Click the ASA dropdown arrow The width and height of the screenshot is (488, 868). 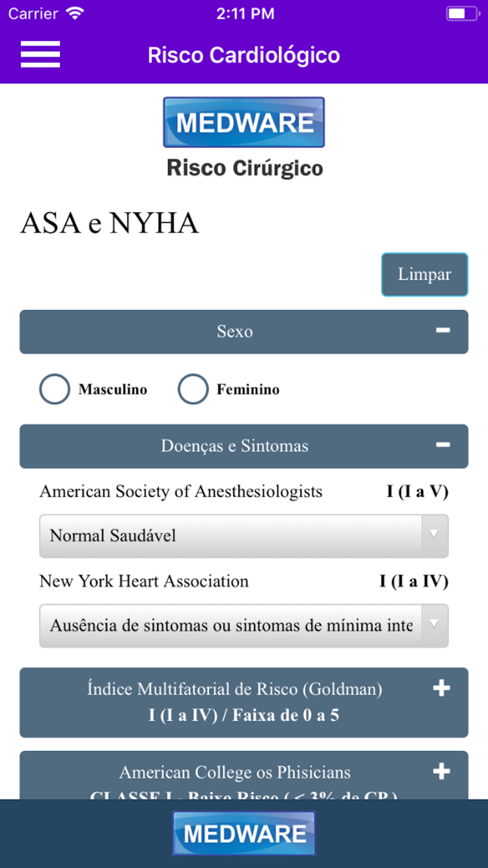coord(434,535)
